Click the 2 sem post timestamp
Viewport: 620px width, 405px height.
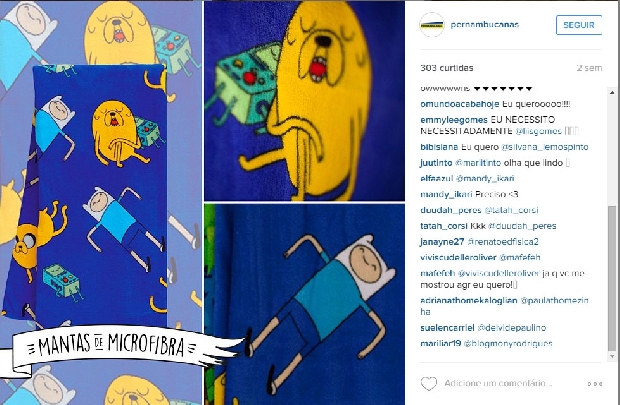coord(589,68)
